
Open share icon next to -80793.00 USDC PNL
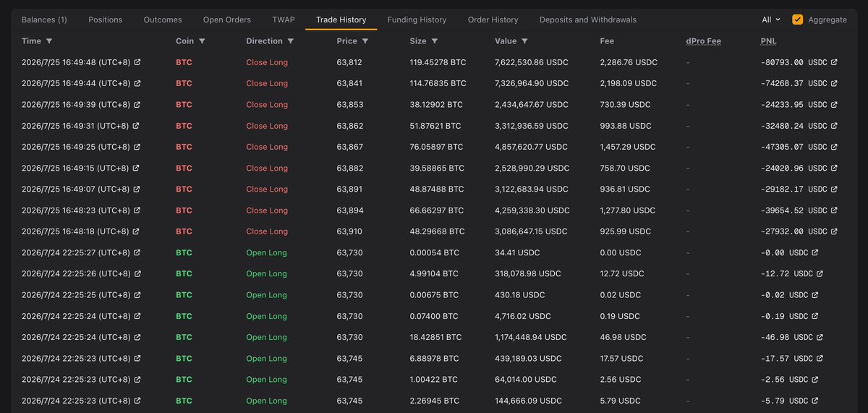[834, 62]
